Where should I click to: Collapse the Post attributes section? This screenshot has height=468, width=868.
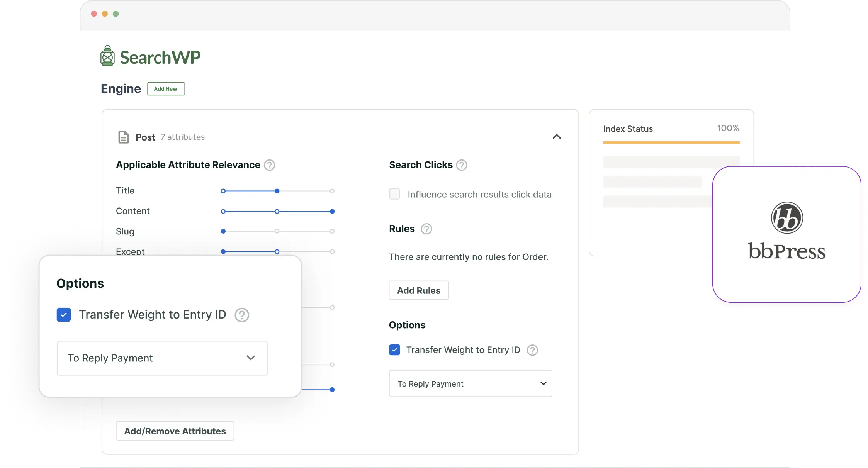tap(557, 137)
